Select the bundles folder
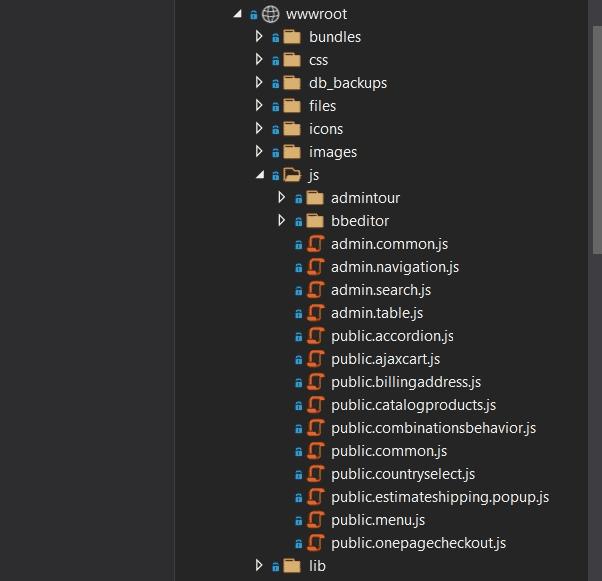602x581 pixels. point(335,37)
